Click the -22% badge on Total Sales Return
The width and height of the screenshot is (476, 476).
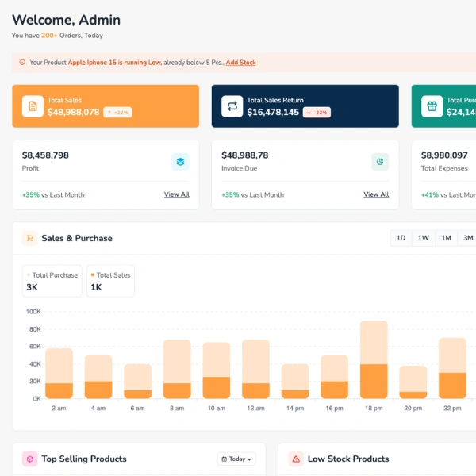317,113
